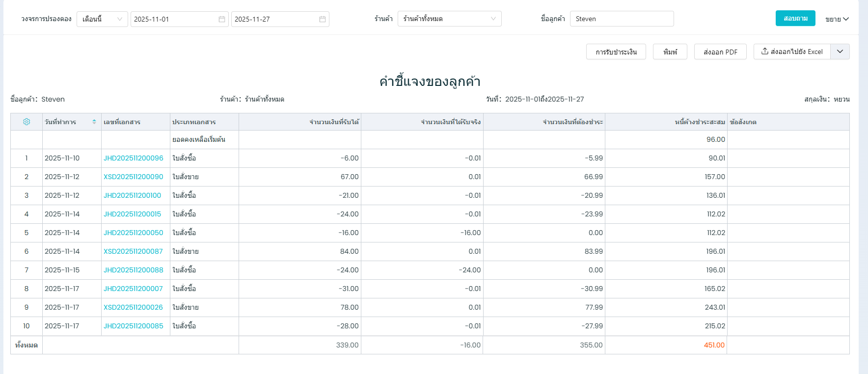The width and height of the screenshot is (868, 374).
Task: Open the store selection dropdown
Action: [449, 19]
